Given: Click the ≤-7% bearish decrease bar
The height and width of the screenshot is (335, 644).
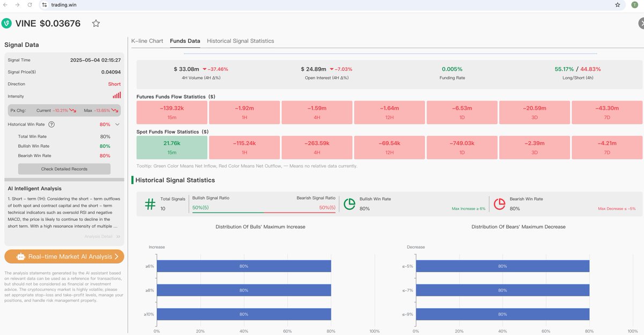Looking at the screenshot, I should pos(503,290).
